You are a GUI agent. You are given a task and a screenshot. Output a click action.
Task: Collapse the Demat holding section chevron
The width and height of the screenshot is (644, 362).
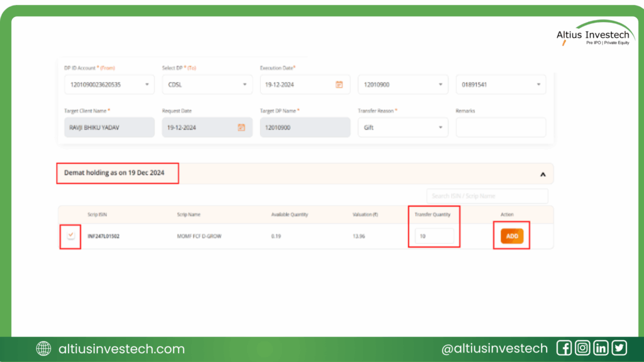542,174
